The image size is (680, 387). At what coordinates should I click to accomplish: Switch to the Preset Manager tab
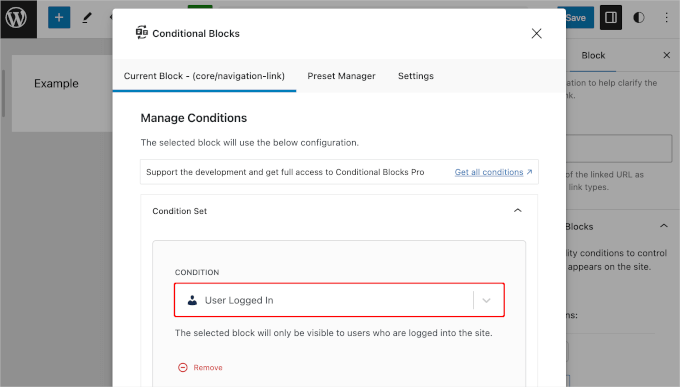(x=341, y=76)
